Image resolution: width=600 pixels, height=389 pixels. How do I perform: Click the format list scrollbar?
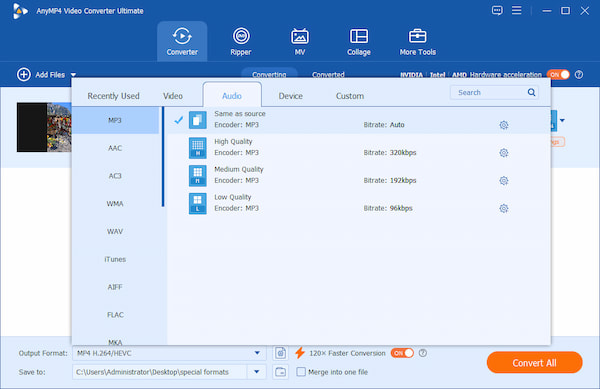(163, 157)
